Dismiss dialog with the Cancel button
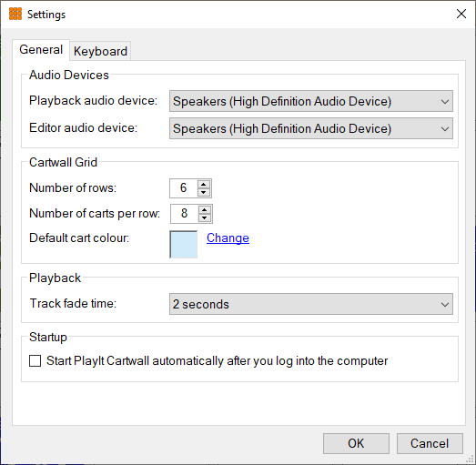The image size is (476, 465). (x=430, y=443)
